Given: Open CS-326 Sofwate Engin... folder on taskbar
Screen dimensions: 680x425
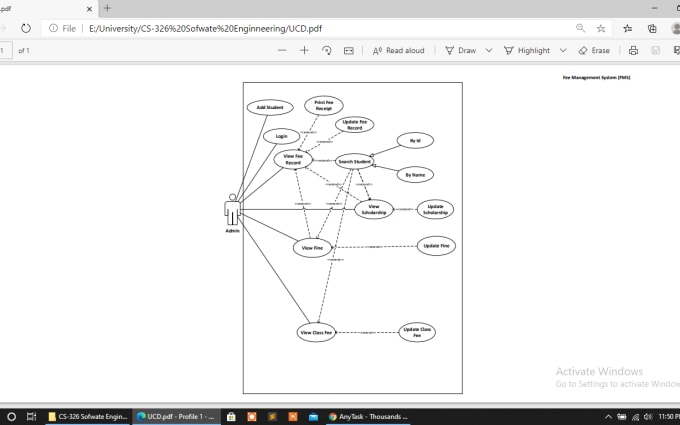Looking at the screenshot, I should 88,417.
